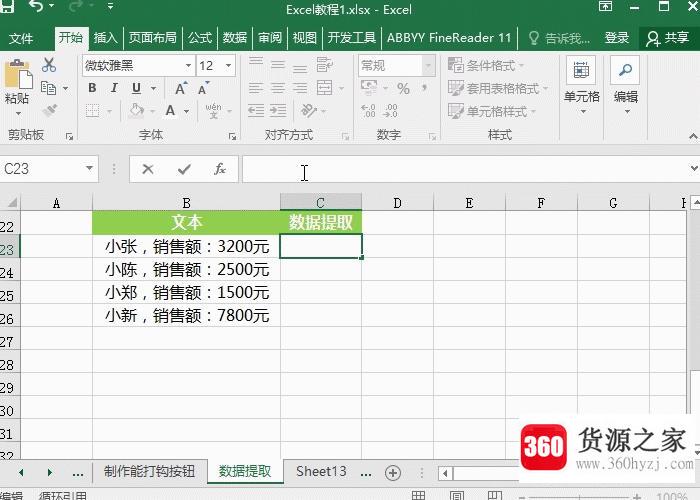
Task: Click the Format Painter brush icon
Action: pyautogui.click(x=50, y=110)
